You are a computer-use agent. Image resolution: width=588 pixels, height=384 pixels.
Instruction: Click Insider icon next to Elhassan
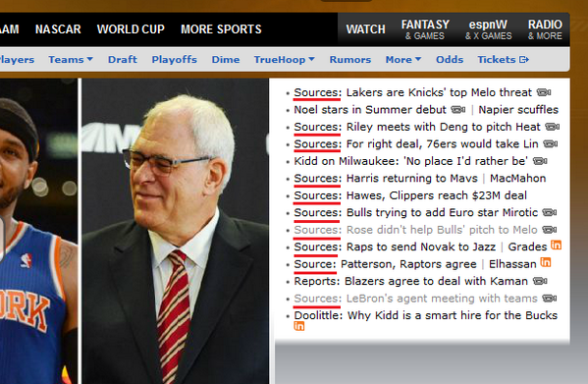[x=546, y=262]
